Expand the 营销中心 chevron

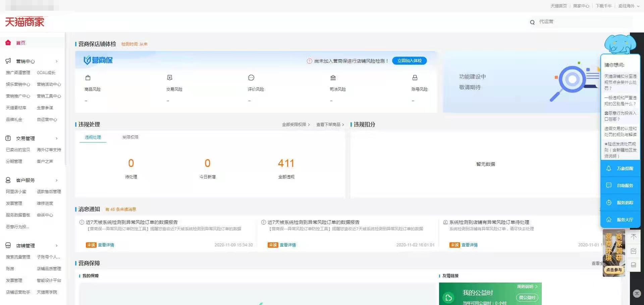tap(56, 61)
